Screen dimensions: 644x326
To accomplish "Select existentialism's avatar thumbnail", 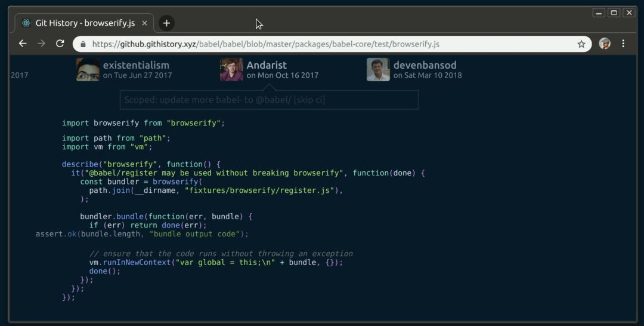I will click(x=88, y=69).
